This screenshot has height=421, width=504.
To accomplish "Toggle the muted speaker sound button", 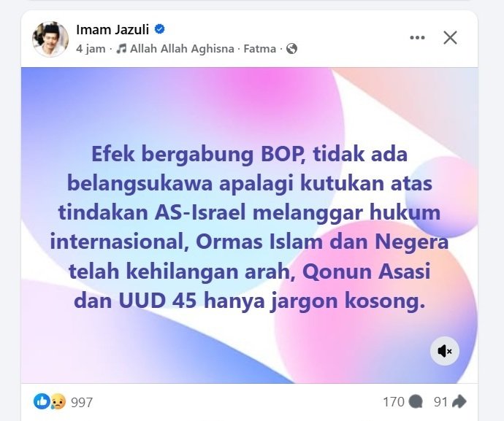I will 445,351.
